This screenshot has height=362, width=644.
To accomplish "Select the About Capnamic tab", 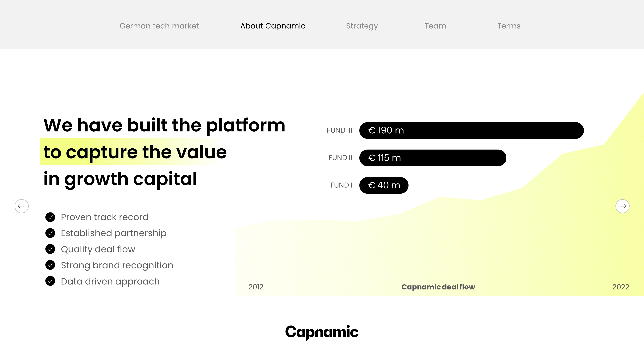I will 273,26.
